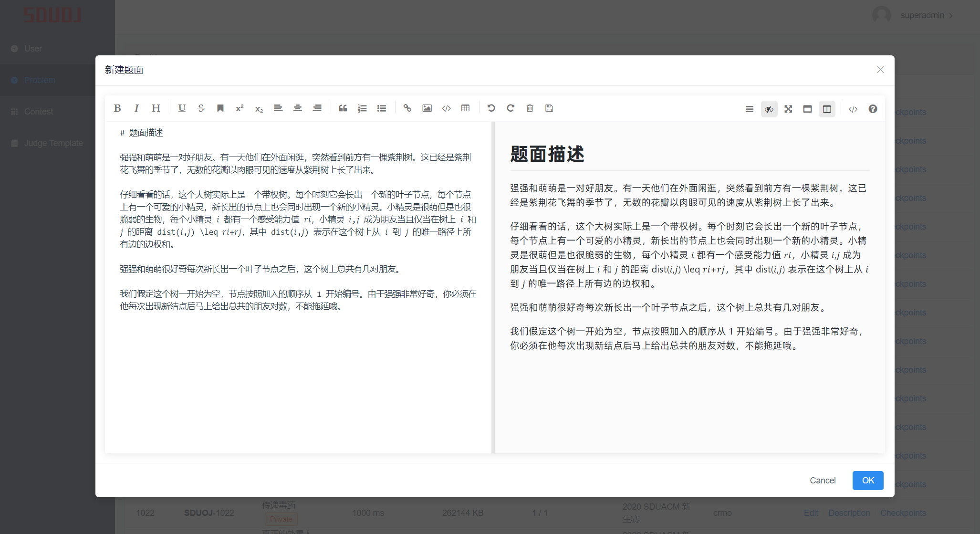Align text right
Screen dimensions: 980x534
pos(317,108)
